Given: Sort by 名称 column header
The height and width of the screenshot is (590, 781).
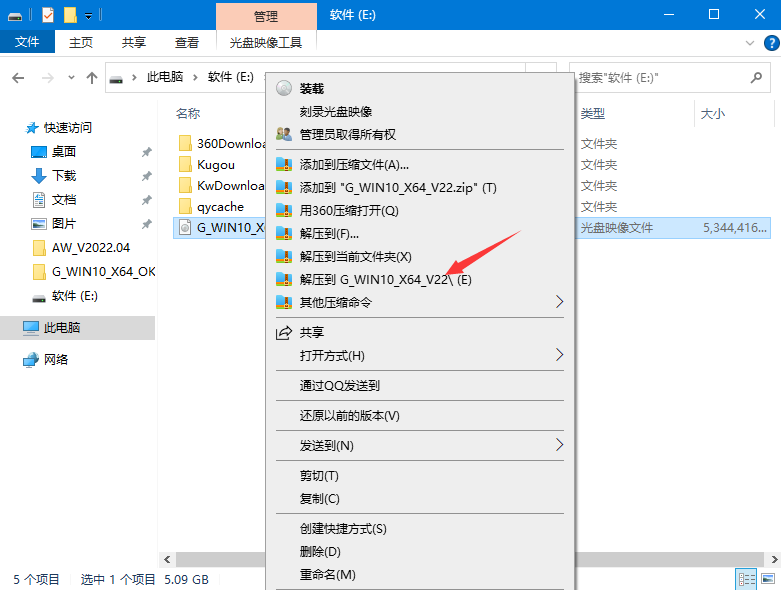Looking at the screenshot, I should tap(188, 114).
